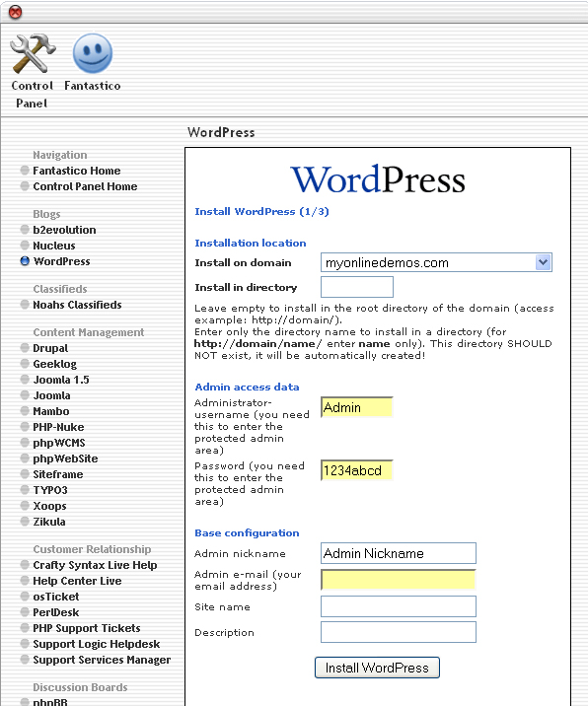Focus the Administrator-username field
This screenshot has height=706, width=588.
click(x=357, y=407)
